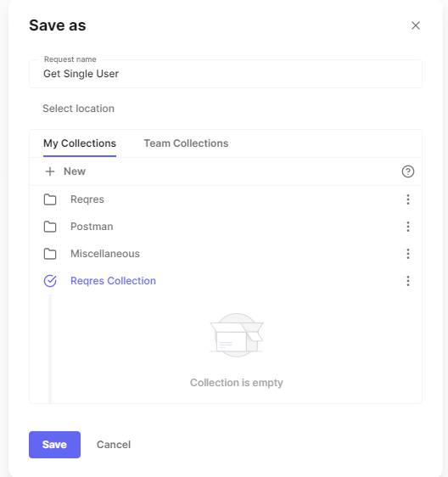Click the three-dot icon for Reqres Collection
Viewport: 448px width, 477px height.
(408, 281)
